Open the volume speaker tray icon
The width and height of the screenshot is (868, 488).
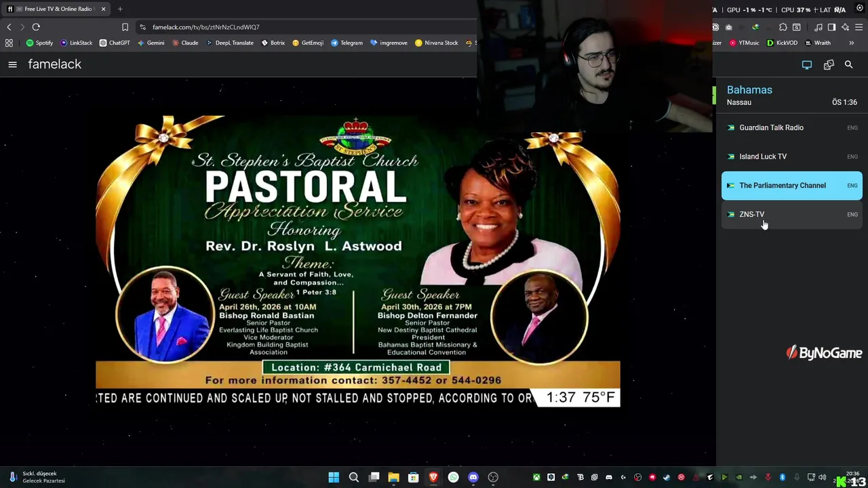pos(822,477)
